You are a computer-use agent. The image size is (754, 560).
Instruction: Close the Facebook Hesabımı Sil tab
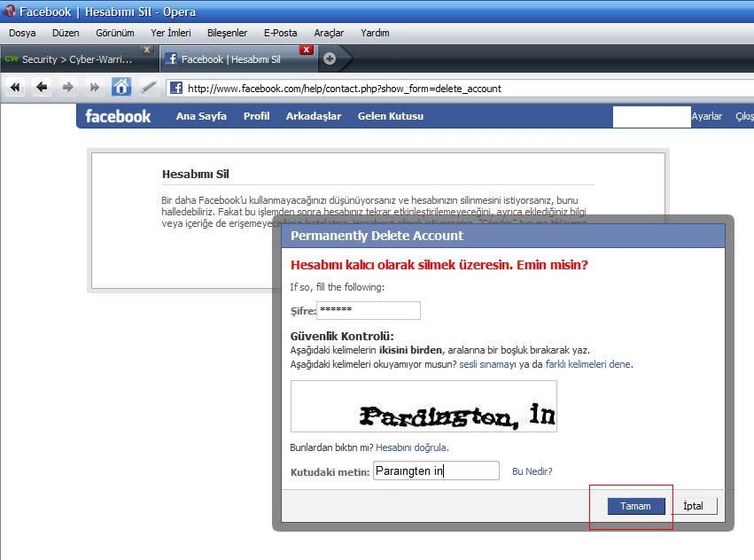tap(306, 50)
